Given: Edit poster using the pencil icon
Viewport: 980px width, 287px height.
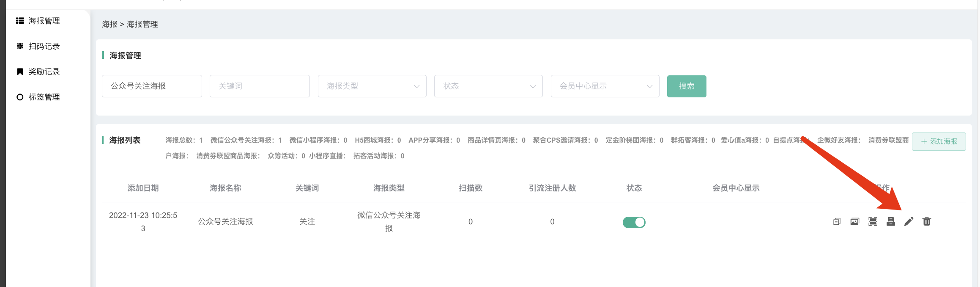Looking at the screenshot, I should [x=909, y=222].
